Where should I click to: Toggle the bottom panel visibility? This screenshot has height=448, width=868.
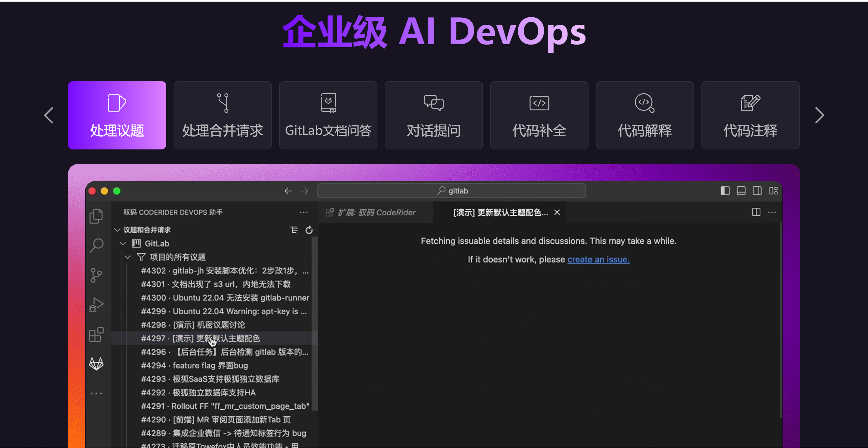click(x=741, y=191)
